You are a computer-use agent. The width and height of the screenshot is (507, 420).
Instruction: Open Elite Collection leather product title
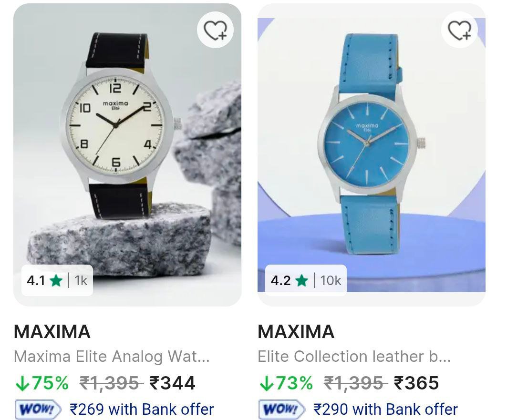[x=354, y=357]
